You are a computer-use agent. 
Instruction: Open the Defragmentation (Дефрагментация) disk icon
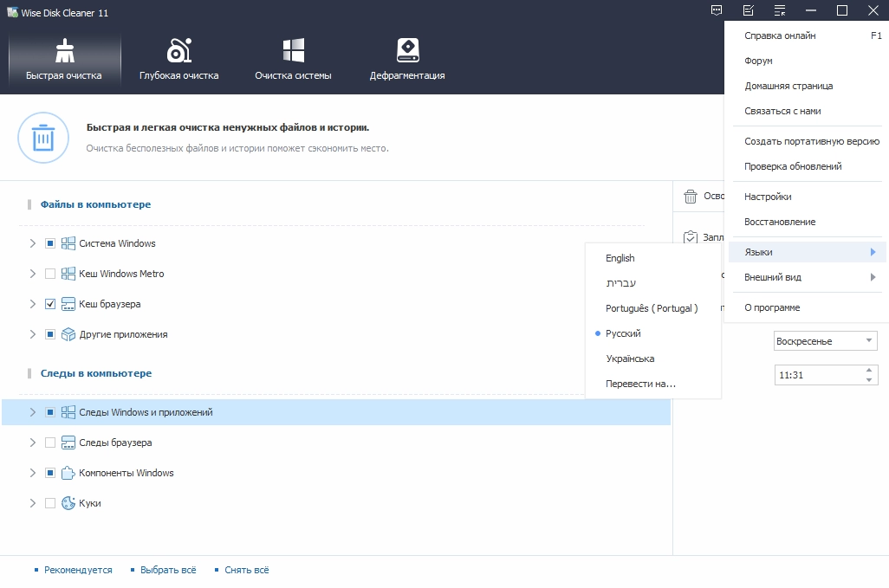[x=407, y=51]
